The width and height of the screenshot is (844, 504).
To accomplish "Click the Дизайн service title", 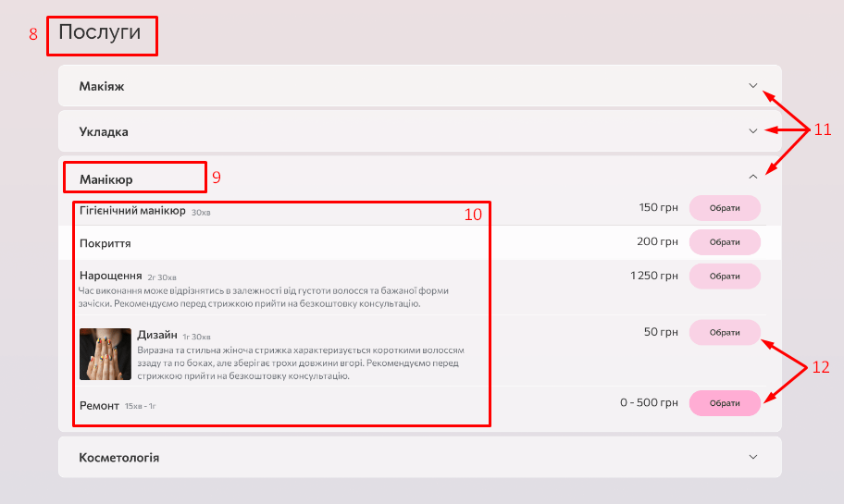I will click(x=156, y=335).
